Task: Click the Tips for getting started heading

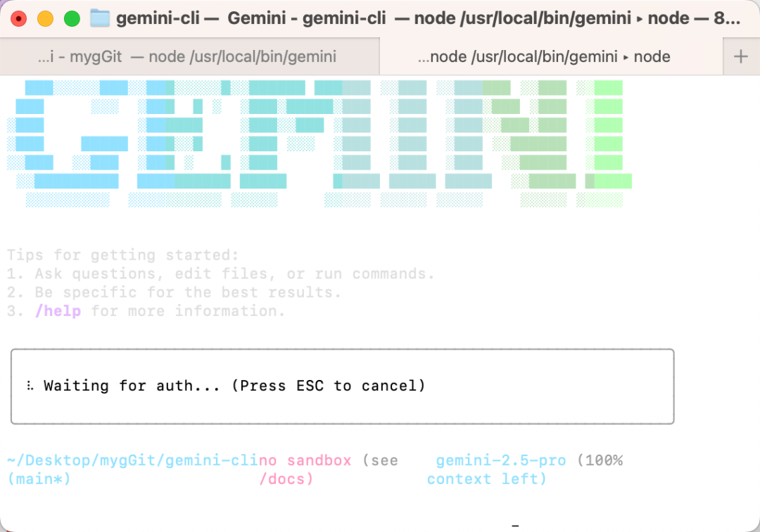Action: pos(122,255)
